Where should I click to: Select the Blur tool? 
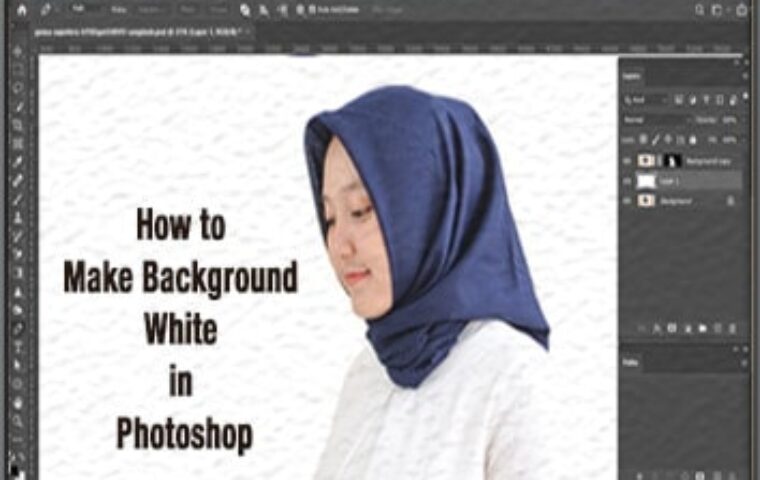(18, 291)
